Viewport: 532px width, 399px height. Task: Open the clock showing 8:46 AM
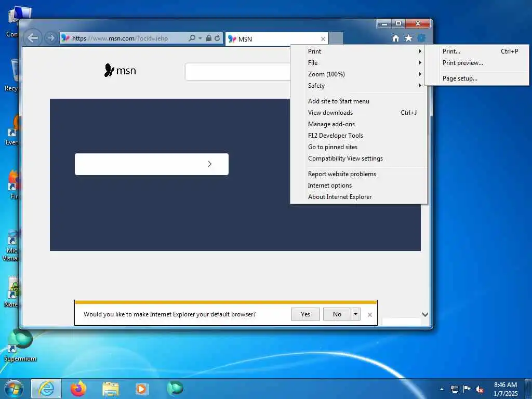(505, 389)
